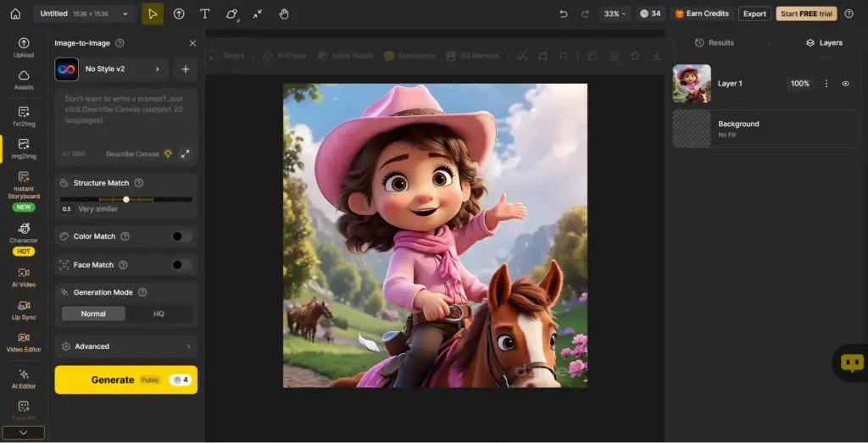This screenshot has width=868, height=443.
Task: Select the Hand pan tool
Action: 283,14
